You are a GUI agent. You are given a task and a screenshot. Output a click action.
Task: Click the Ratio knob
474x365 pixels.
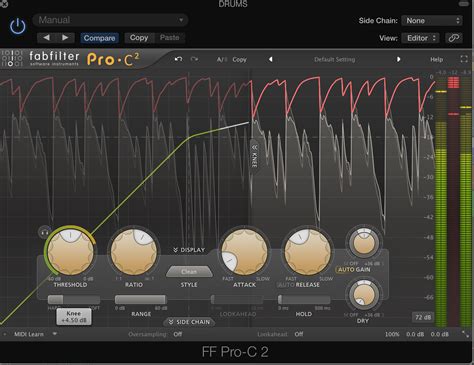[134, 252]
